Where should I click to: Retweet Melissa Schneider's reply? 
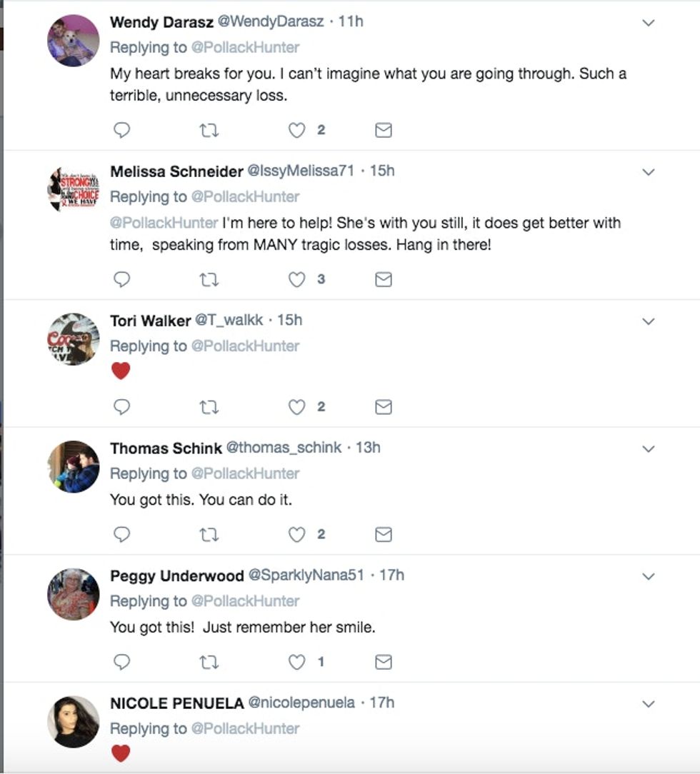pyautogui.click(x=209, y=280)
